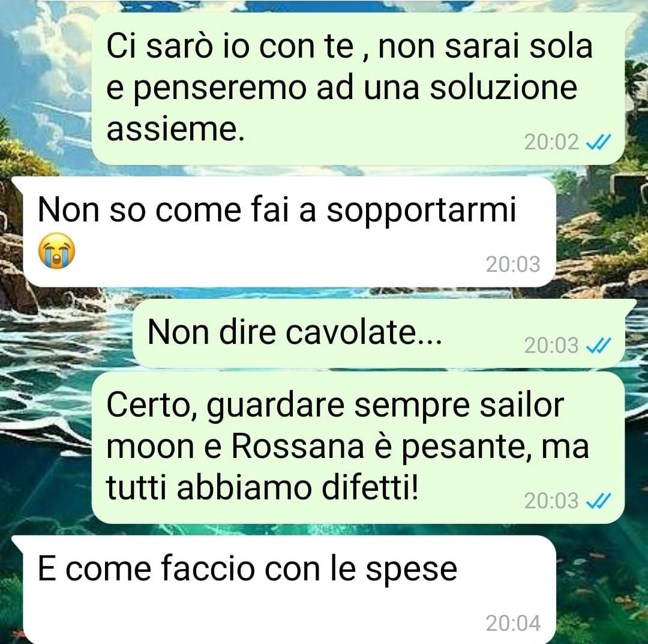This screenshot has height=644, width=648.
Task: Tap the word 'assieme.' in the first bubble
Action: point(176,129)
